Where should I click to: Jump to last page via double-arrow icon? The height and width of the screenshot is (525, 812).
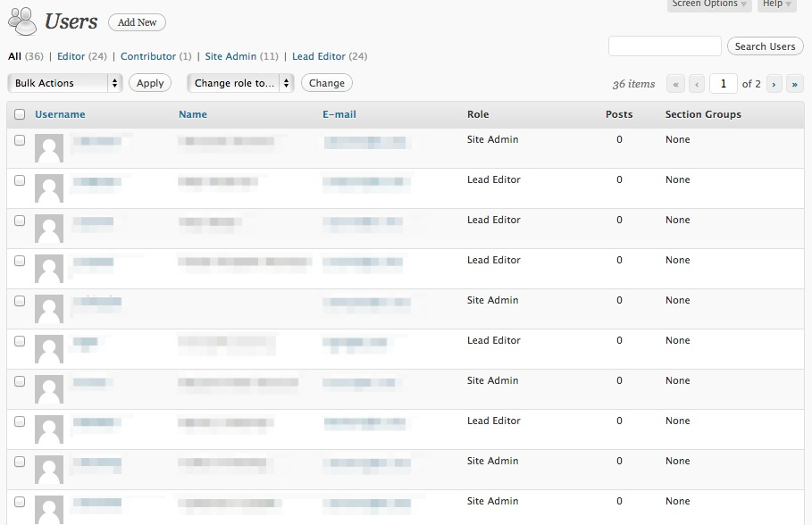[x=794, y=83]
